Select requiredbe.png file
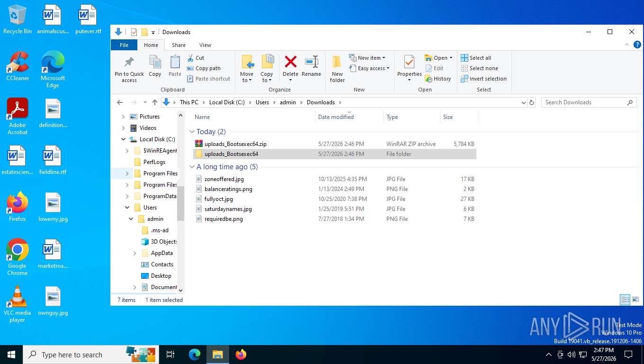This screenshot has height=364, width=644. click(x=334, y=219)
